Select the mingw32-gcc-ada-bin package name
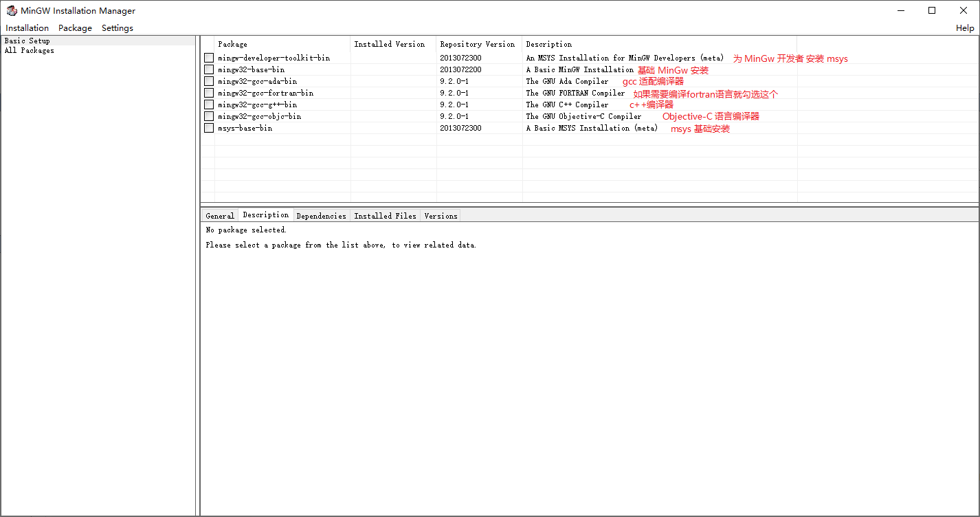 (x=258, y=81)
